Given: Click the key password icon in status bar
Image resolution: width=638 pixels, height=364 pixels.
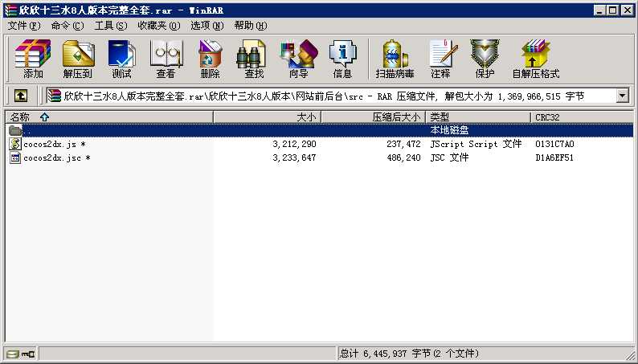Looking at the screenshot, I should click(28, 354).
